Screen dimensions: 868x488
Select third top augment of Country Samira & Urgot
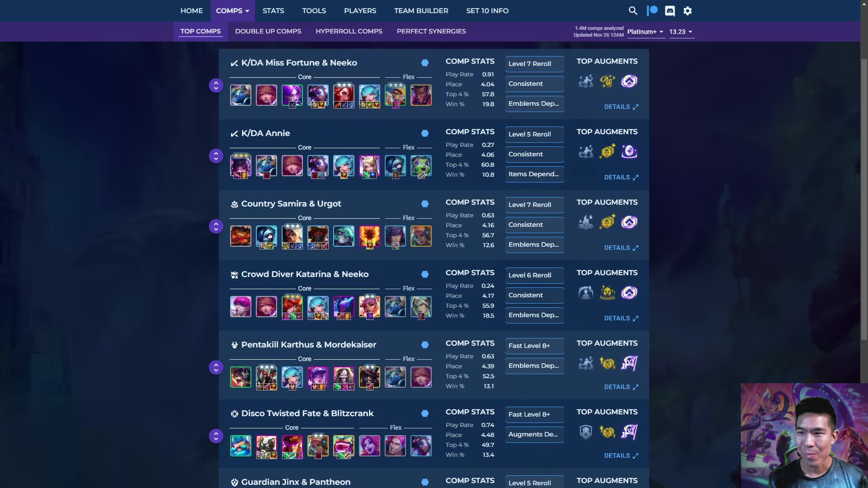[629, 222]
